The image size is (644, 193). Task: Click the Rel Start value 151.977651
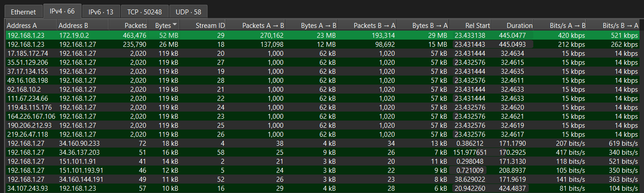click(470, 152)
